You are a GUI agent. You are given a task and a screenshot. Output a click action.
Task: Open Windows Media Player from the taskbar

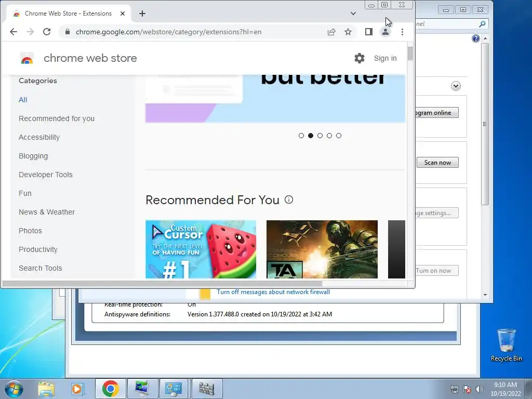click(x=77, y=389)
